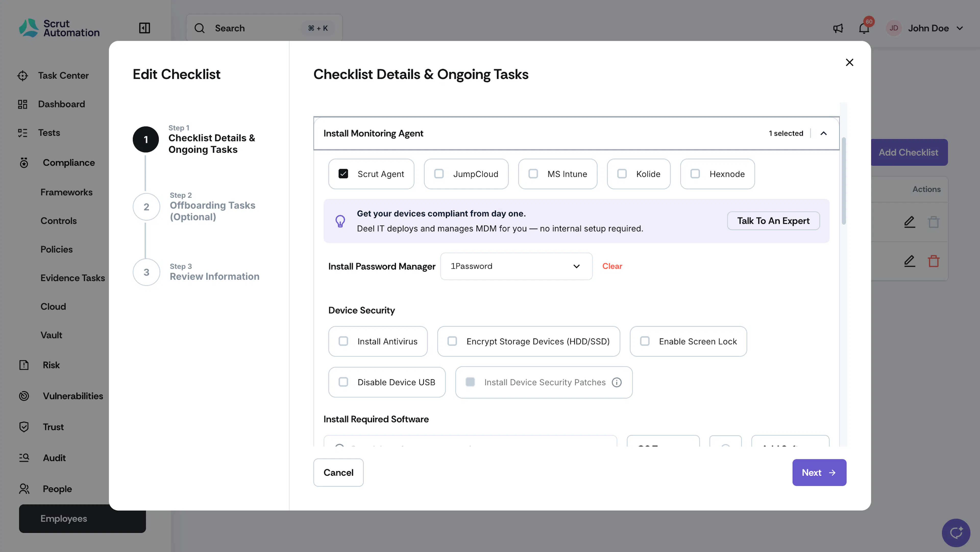Click the red trash delete icon
980x552 pixels.
pyautogui.click(x=934, y=261)
